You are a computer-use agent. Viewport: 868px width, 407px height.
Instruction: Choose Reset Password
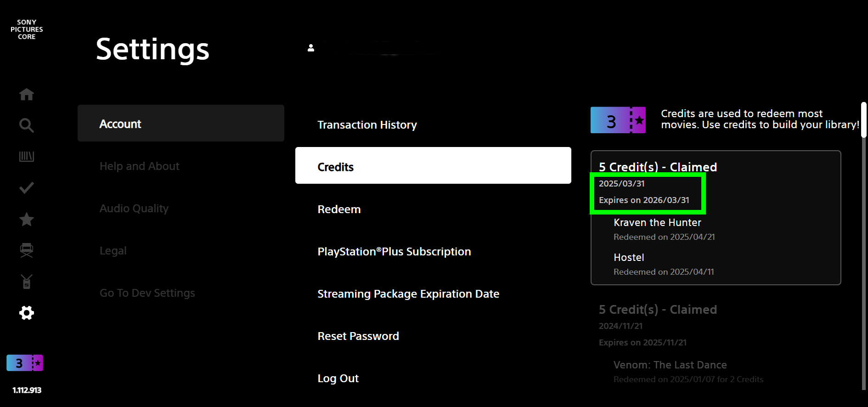click(x=358, y=336)
